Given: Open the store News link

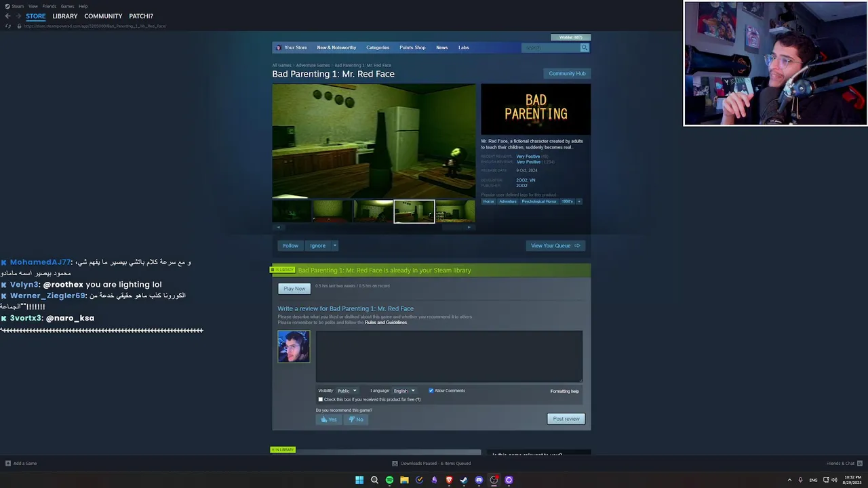Looking at the screenshot, I should pyautogui.click(x=442, y=47).
